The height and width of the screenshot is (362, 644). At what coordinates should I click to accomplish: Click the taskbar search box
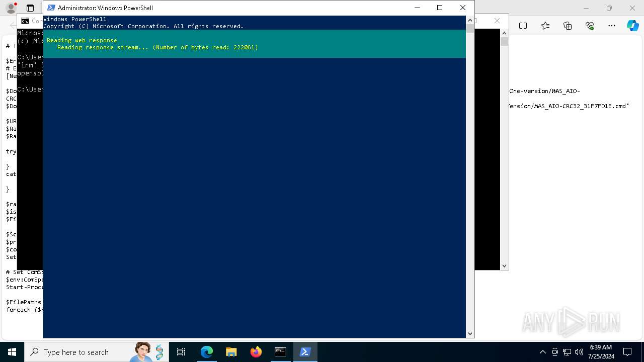point(97,352)
